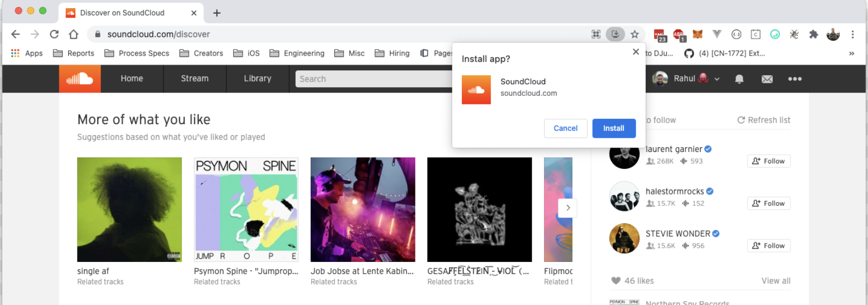Click the V-shaped extension icon
The width and height of the screenshot is (868, 305).
tap(717, 34)
